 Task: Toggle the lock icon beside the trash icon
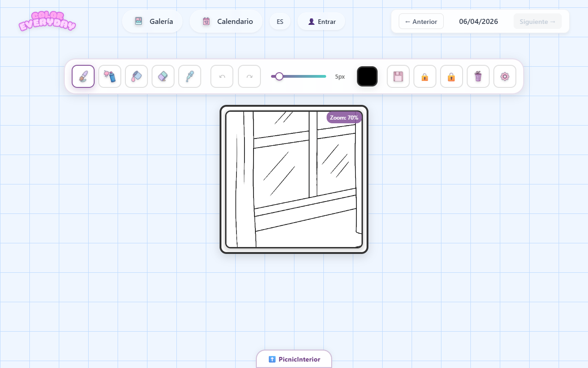point(452,76)
